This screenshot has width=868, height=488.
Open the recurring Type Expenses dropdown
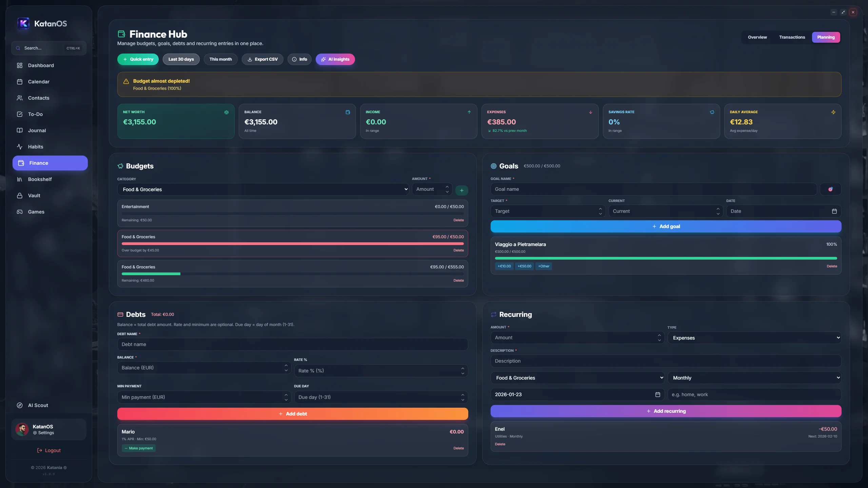click(754, 338)
